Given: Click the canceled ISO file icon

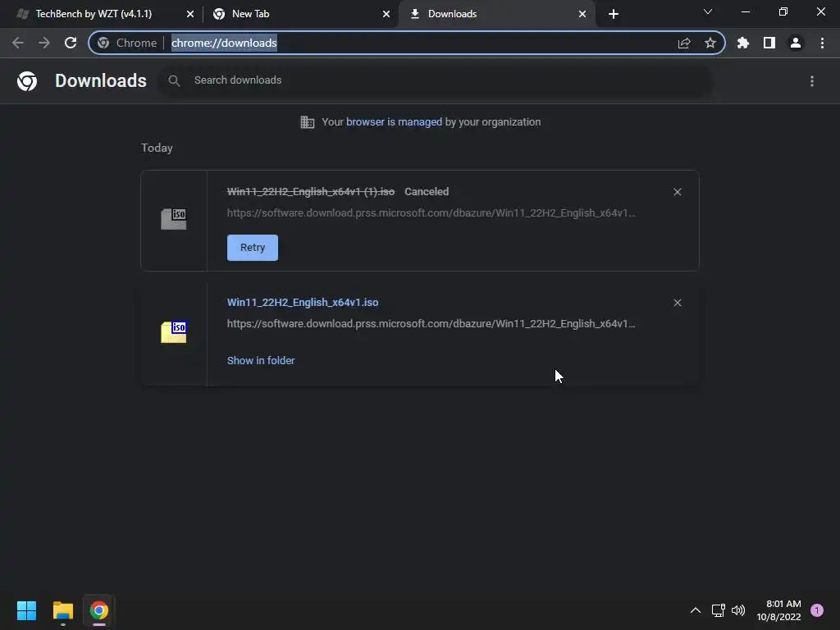Looking at the screenshot, I should pyautogui.click(x=174, y=218).
